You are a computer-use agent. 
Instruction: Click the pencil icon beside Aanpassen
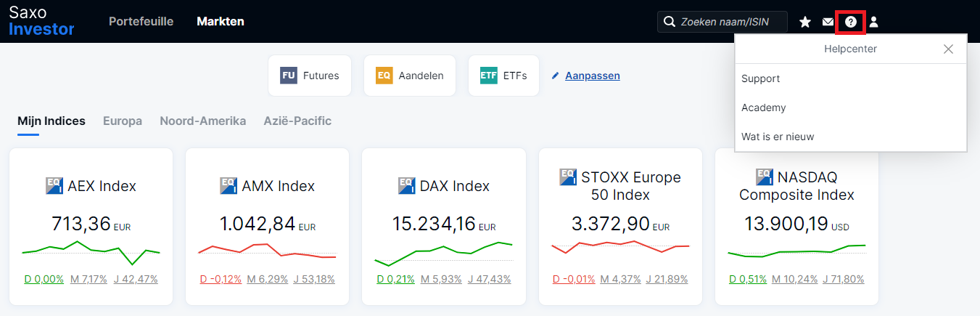(x=556, y=76)
